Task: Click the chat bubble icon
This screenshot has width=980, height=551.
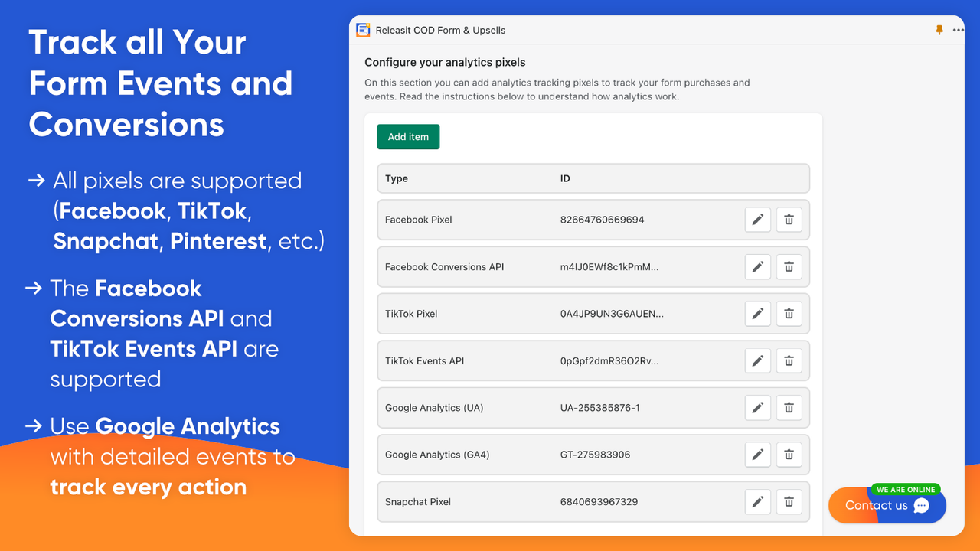Action: tap(922, 506)
